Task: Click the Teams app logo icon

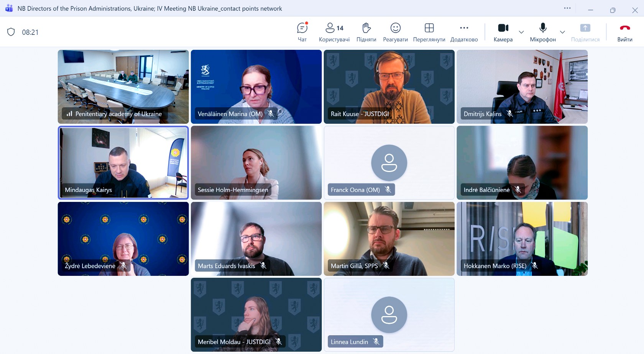Action: tap(9, 8)
